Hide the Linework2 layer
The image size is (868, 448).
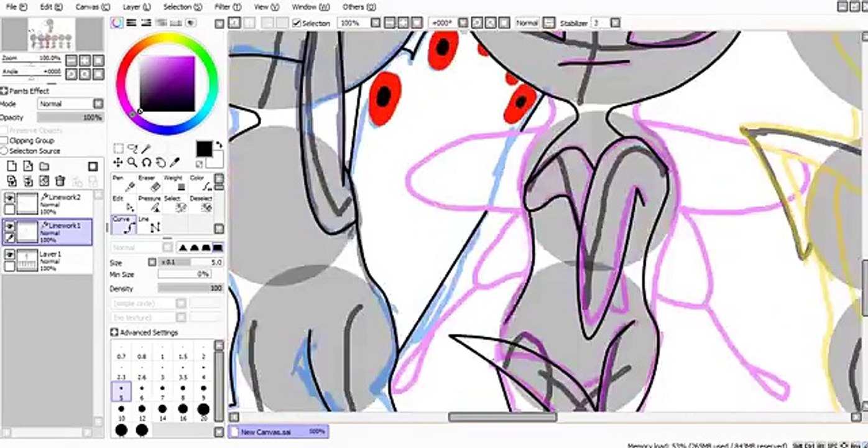click(x=9, y=198)
